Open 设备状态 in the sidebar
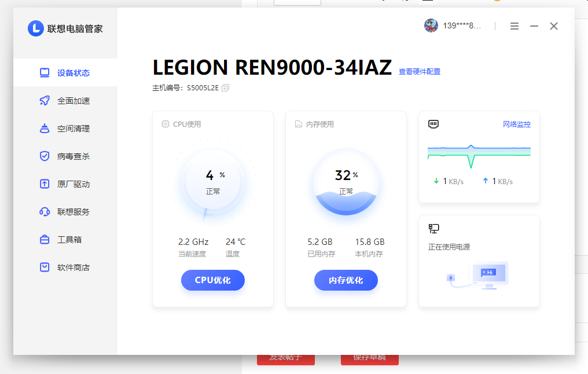588x374 pixels. coord(65,72)
